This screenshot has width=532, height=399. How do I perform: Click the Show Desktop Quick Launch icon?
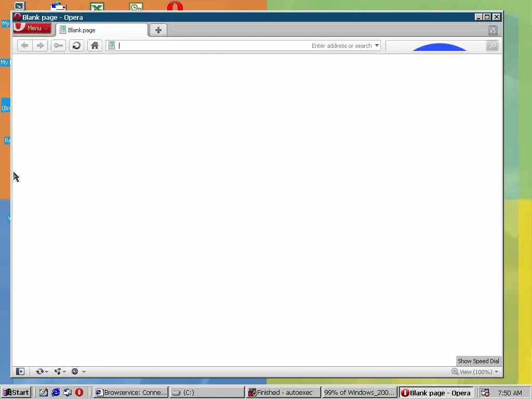click(x=43, y=393)
